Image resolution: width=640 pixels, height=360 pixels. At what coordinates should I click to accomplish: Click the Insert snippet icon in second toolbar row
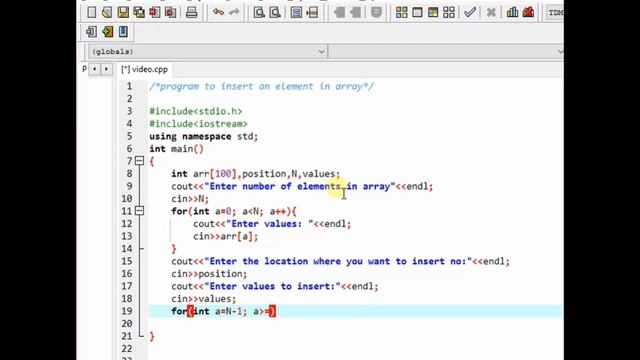[x=91, y=31]
